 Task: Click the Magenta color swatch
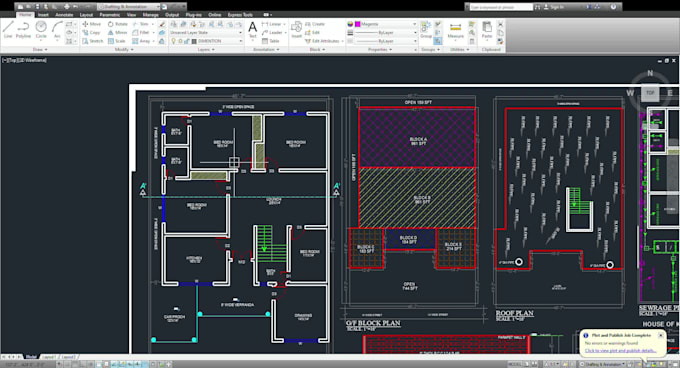coord(358,24)
